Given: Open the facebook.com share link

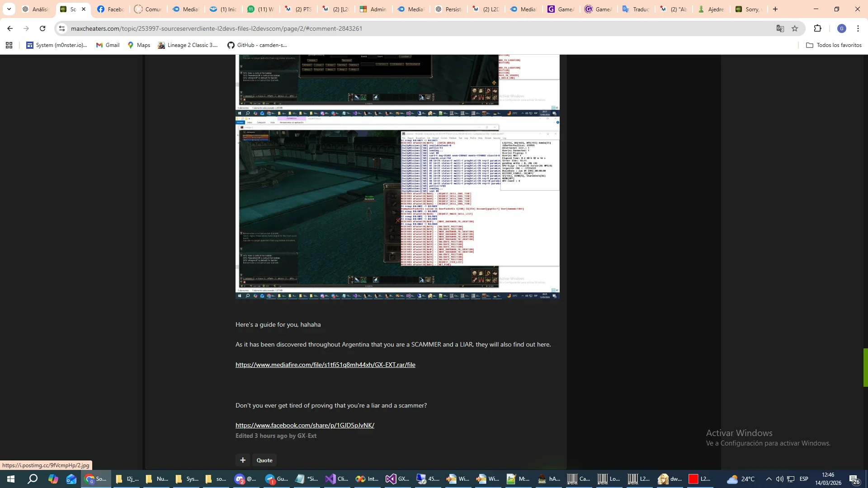Looking at the screenshot, I should [305, 425].
